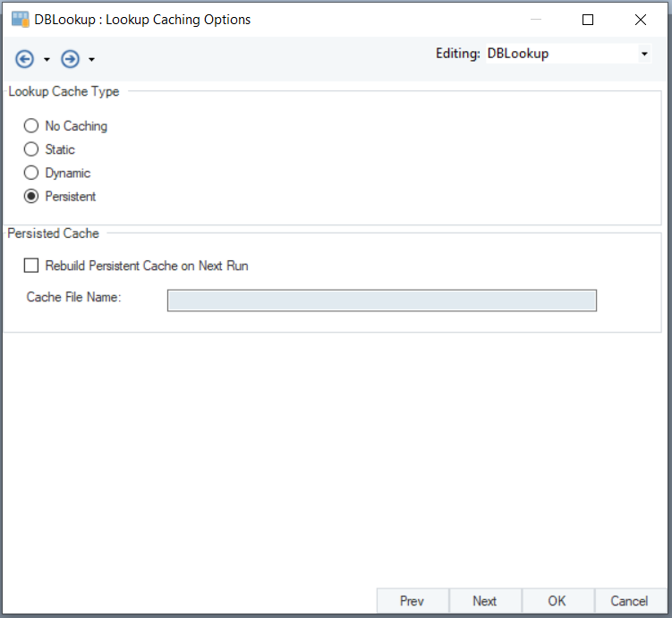
Task: Choose Static lookup cache type
Action: click(31, 149)
